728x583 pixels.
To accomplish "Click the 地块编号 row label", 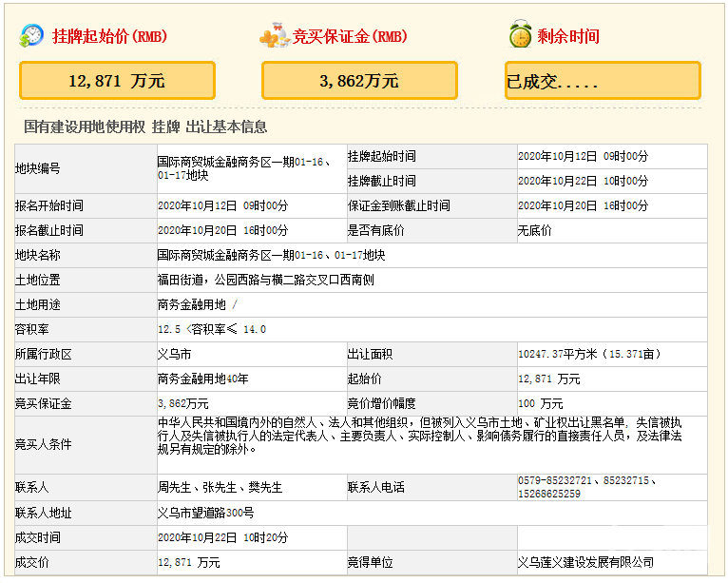I will tap(38, 168).
